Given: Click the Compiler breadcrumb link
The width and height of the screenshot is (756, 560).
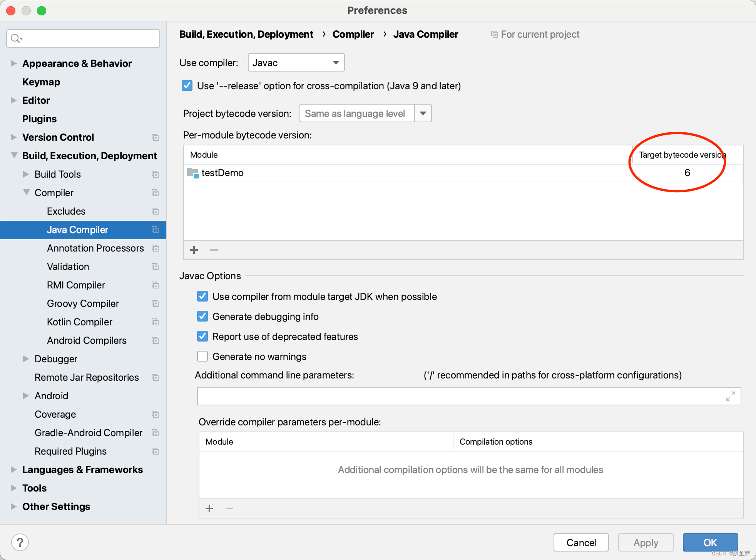Looking at the screenshot, I should 353,34.
